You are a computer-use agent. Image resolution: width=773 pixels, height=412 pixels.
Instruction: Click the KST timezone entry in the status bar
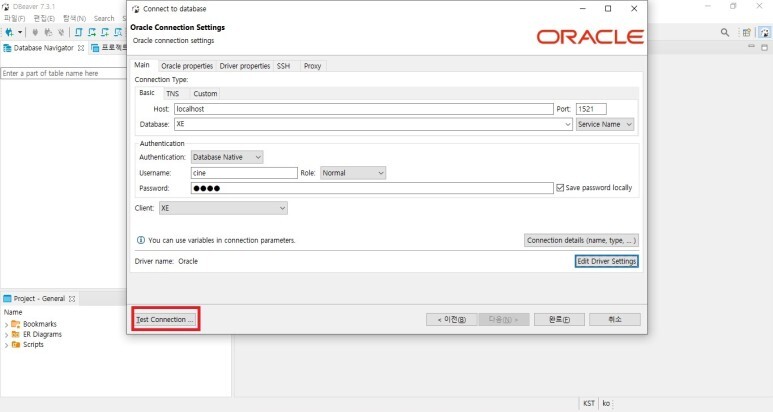click(589, 403)
